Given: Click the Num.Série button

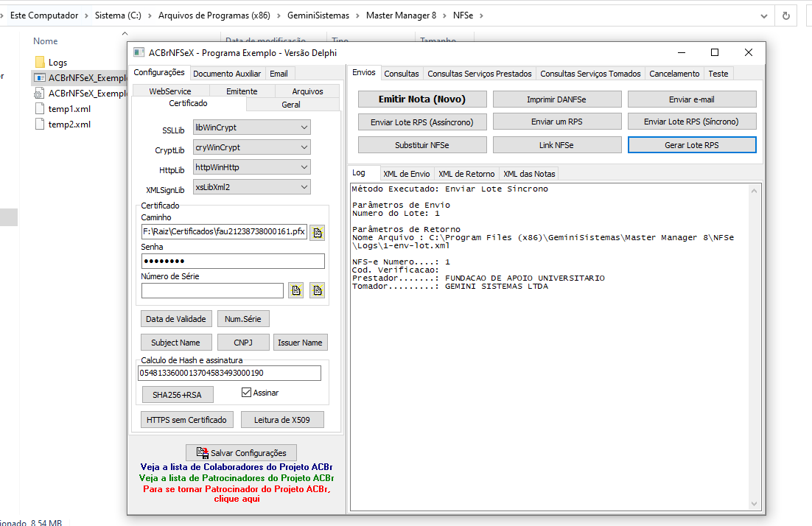Looking at the screenshot, I should point(243,319).
